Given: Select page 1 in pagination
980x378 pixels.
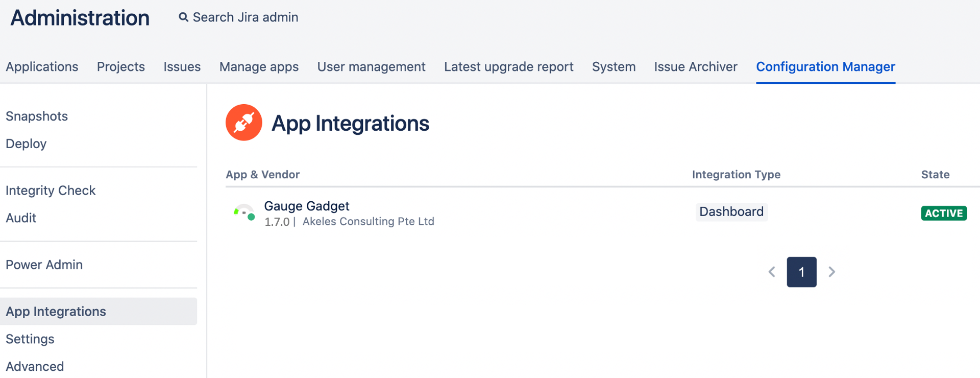Looking at the screenshot, I should pyautogui.click(x=801, y=272).
